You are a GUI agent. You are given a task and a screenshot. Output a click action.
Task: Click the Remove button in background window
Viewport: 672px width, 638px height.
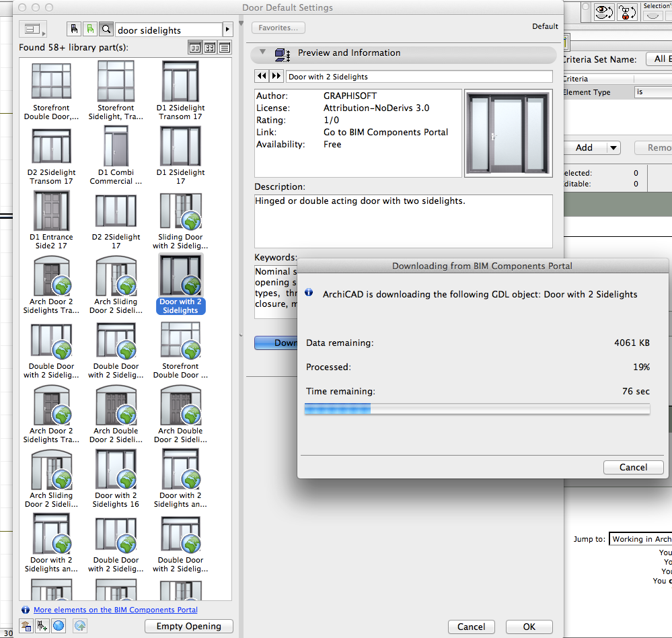(x=653, y=147)
